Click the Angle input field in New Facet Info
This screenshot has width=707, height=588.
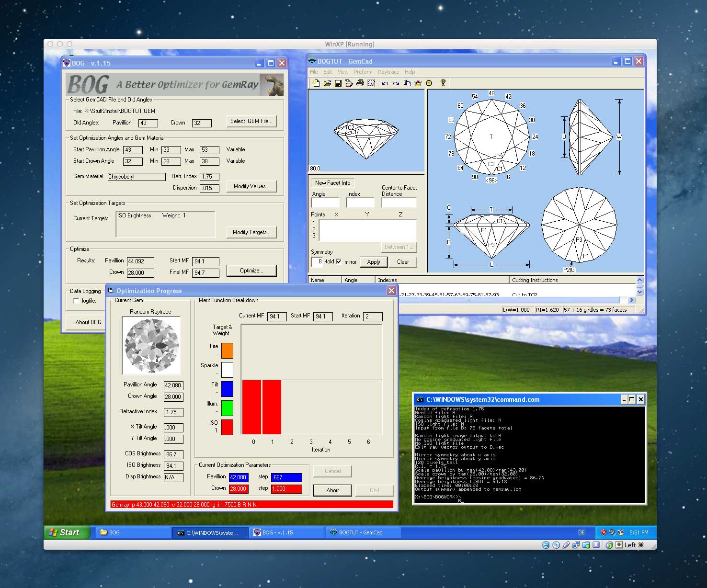tap(325, 203)
